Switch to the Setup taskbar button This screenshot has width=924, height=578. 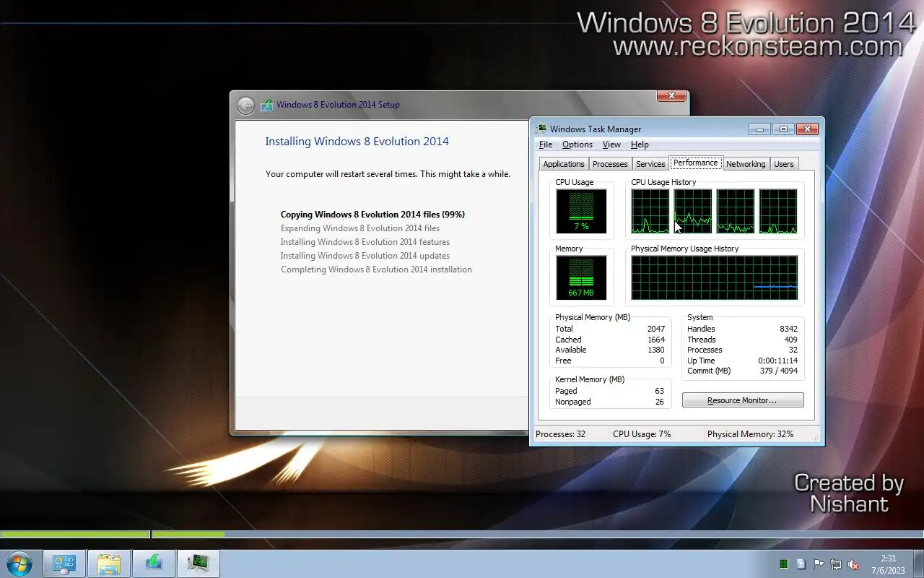click(x=154, y=564)
